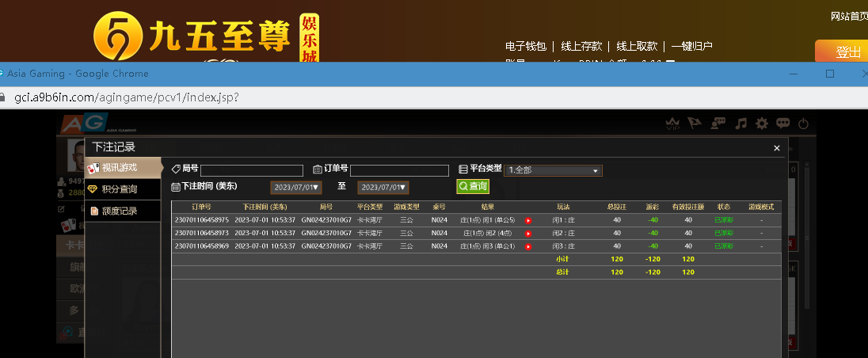
Task: Open the customer service chat icon
Action: pos(719,124)
